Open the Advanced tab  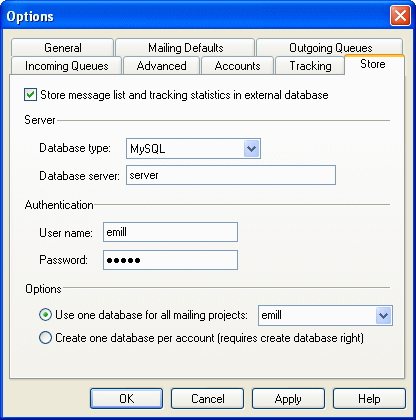[x=161, y=66]
